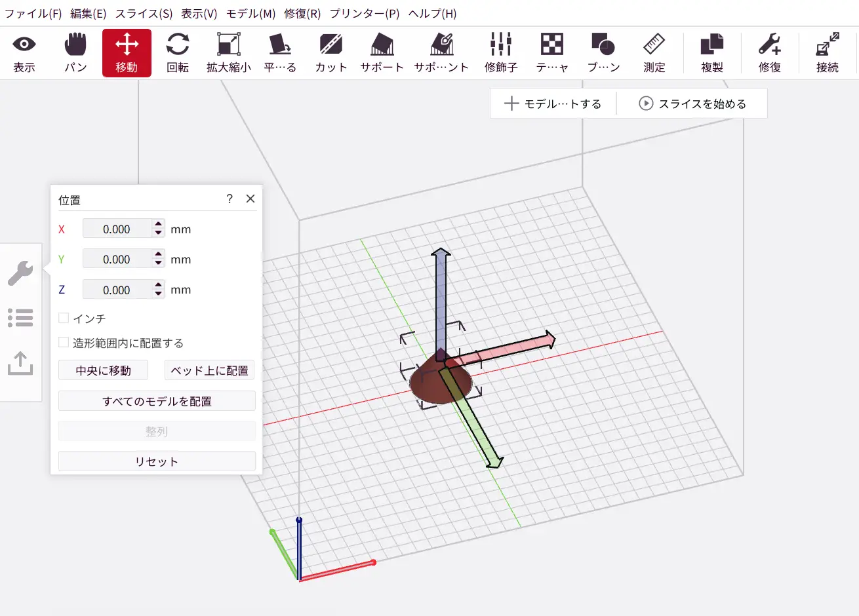This screenshot has width=859, height=616.
Task: Click the export icon in left sidebar
Action: click(20, 362)
